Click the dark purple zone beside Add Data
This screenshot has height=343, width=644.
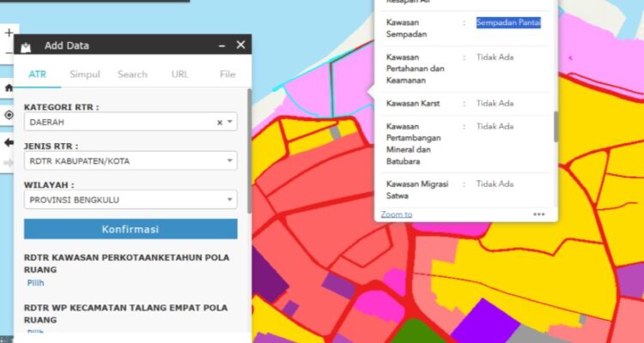click(268, 277)
